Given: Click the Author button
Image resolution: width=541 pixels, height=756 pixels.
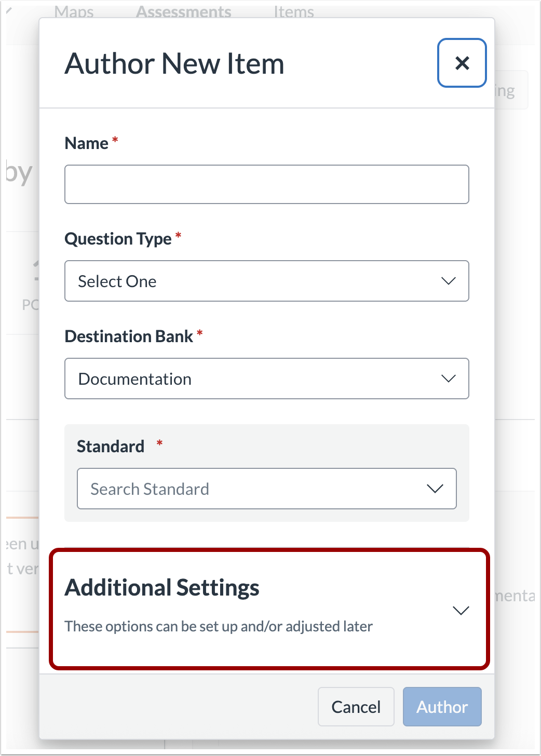Looking at the screenshot, I should point(442,707).
